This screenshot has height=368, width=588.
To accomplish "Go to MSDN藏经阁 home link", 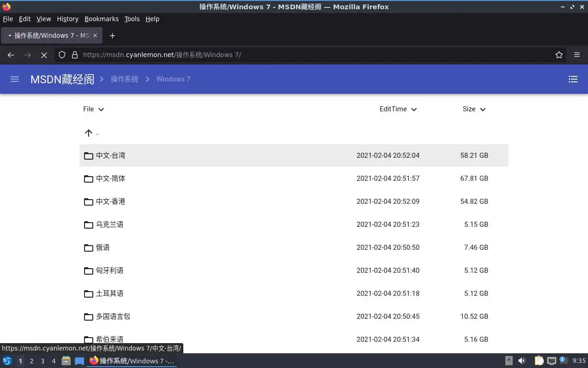I will (62, 79).
